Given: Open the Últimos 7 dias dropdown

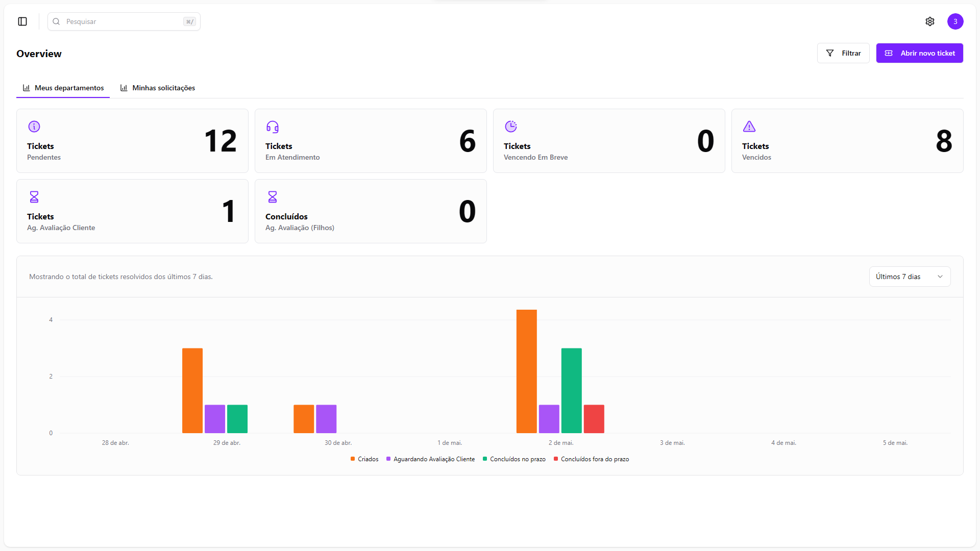Looking at the screenshot, I should click(x=909, y=277).
